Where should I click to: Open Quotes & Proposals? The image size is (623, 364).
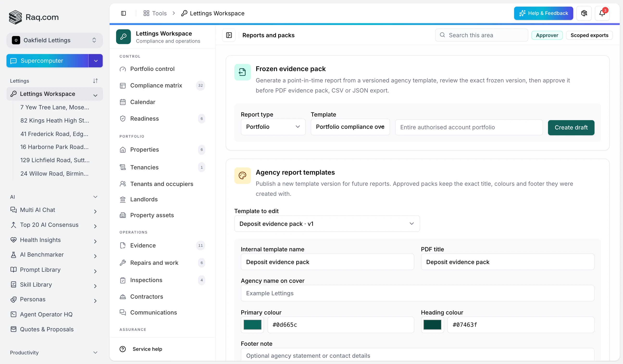pos(54,329)
